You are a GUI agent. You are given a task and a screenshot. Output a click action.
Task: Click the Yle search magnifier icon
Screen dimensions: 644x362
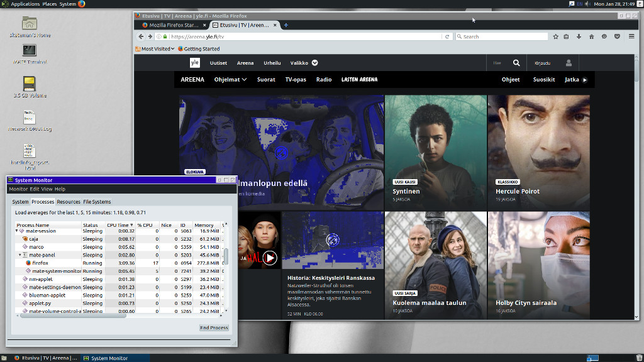click(x=516, y=63)
